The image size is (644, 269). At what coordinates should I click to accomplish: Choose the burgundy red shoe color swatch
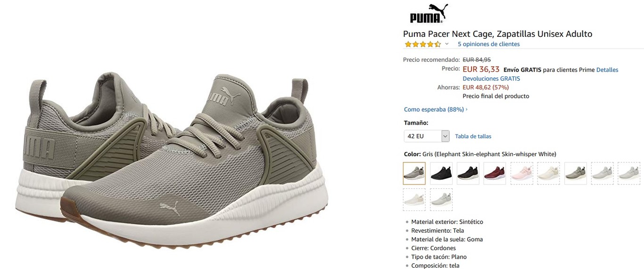(495, 173)
